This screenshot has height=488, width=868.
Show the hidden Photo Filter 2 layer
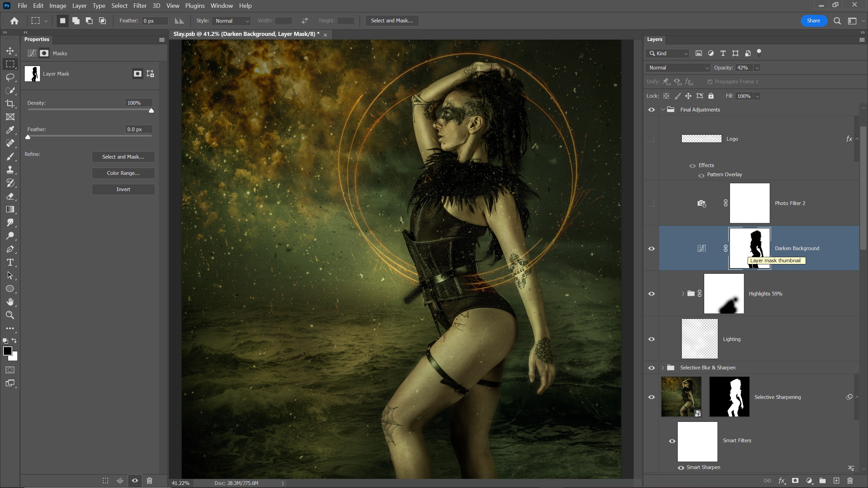coord(651,203)
